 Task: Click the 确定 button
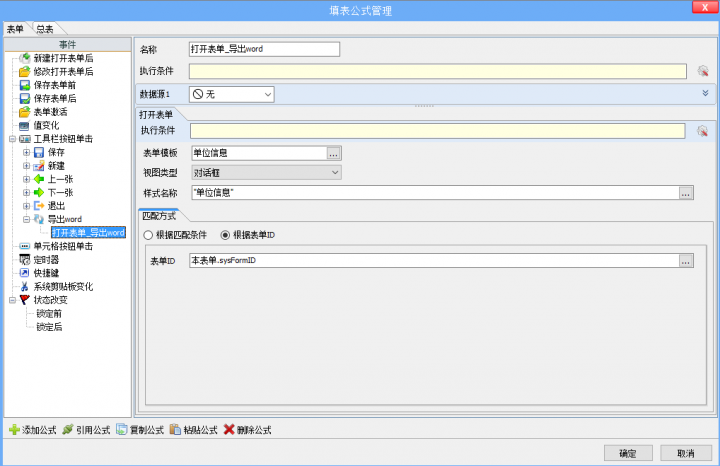[628, 453]
